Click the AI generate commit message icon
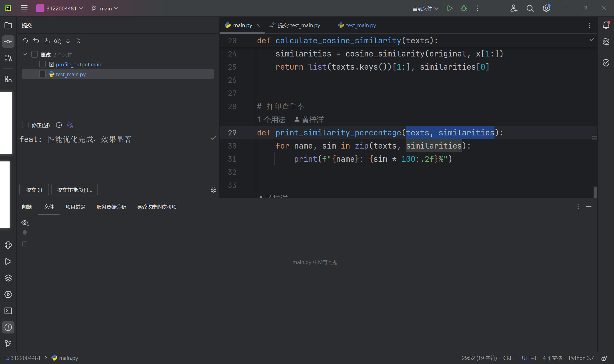The image size is (614, 364). (x=70, y=125)
